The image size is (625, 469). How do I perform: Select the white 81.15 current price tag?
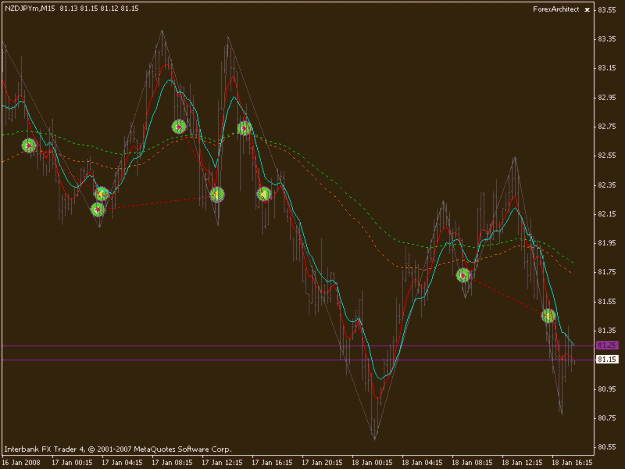[x=607, y=359]
